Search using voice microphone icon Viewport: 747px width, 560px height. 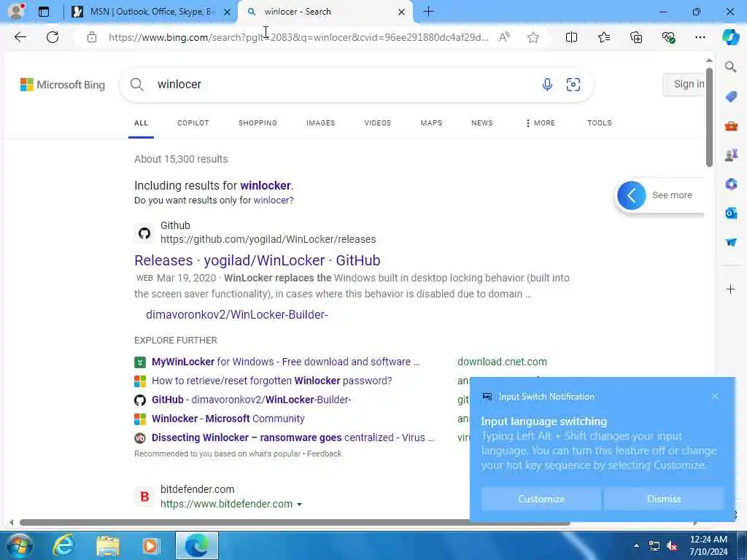[547, 85]
